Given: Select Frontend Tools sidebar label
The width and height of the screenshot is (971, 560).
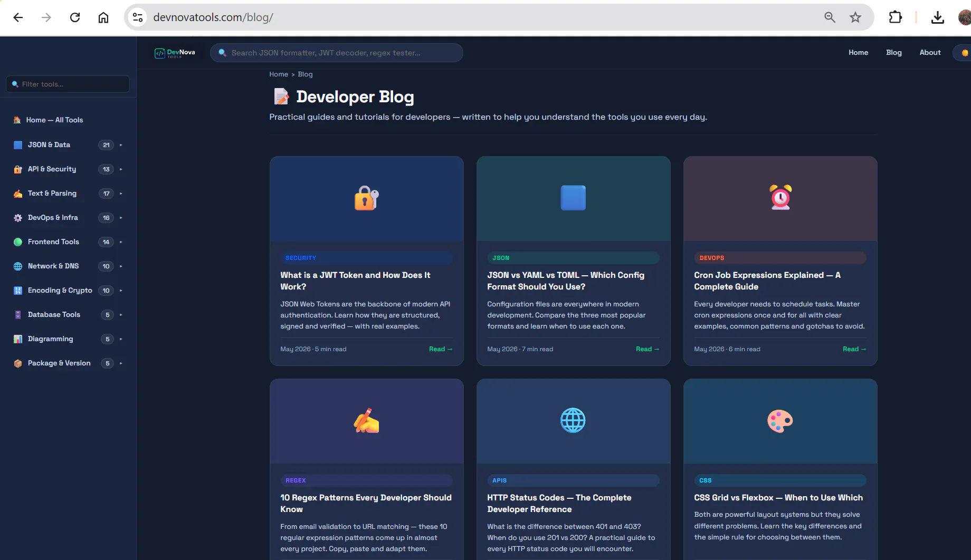Looking at the screenshot, I should (x=53, y=242).
